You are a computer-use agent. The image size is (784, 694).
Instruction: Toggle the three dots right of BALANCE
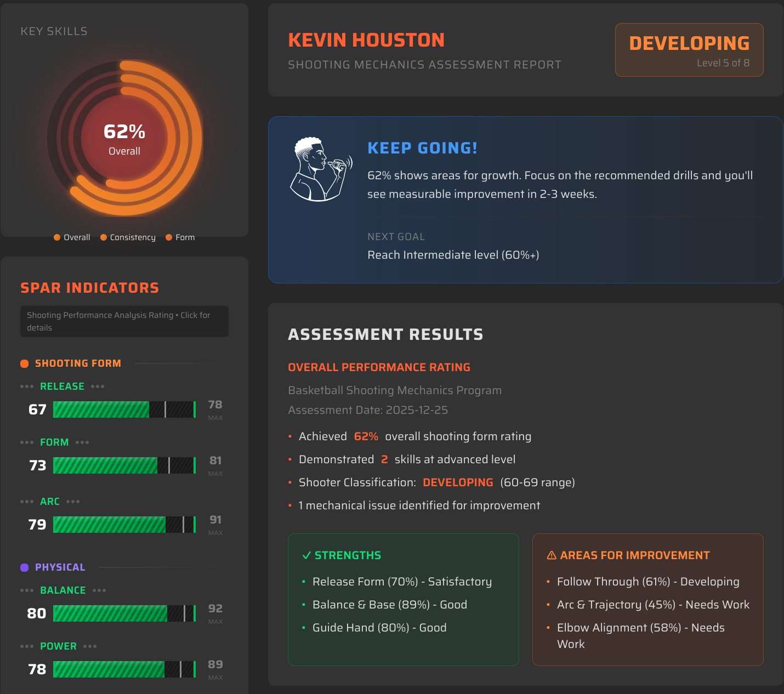tap(100, 590)
